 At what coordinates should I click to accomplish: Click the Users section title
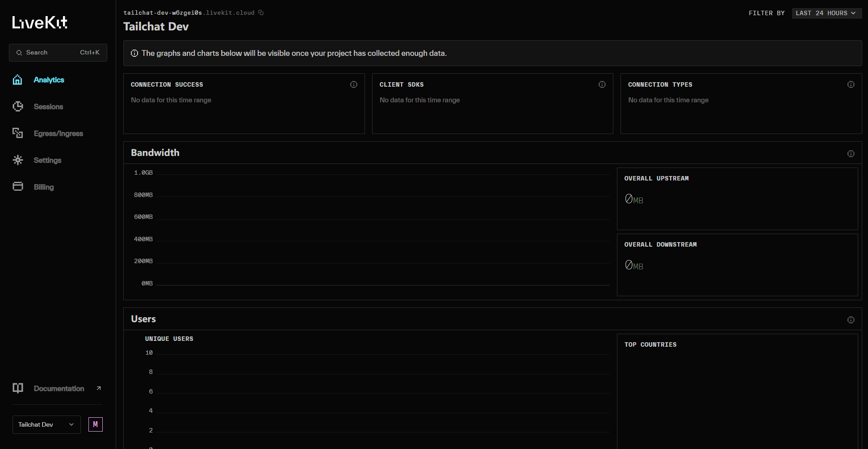pos(143,319)
